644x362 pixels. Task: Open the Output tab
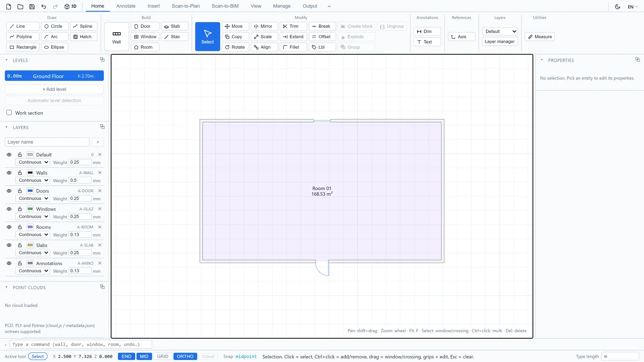point(310,6)
